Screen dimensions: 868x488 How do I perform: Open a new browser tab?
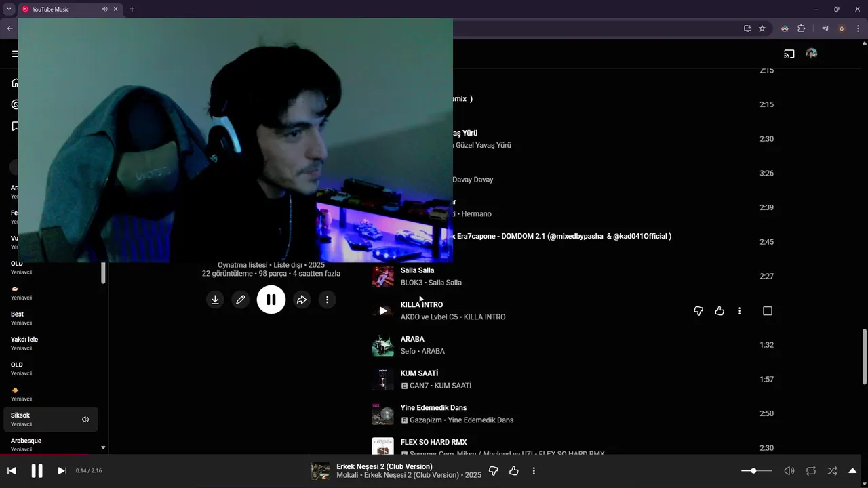coord(132,9)
